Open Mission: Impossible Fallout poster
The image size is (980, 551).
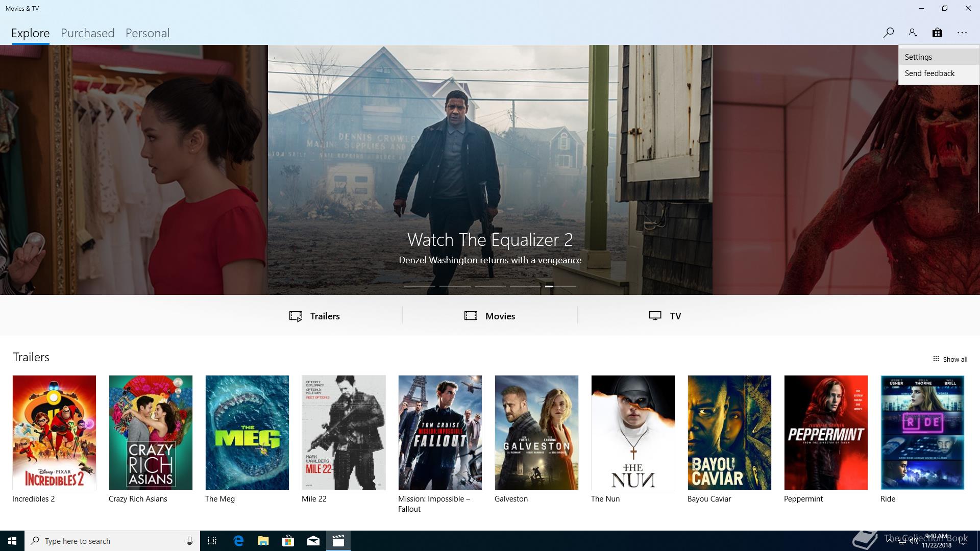[440, 433]
